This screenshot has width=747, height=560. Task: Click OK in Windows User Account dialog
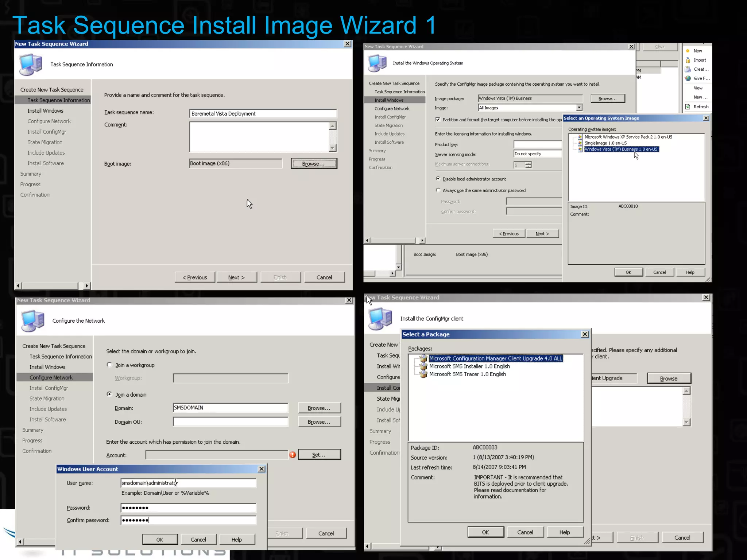tap(160, 540)
